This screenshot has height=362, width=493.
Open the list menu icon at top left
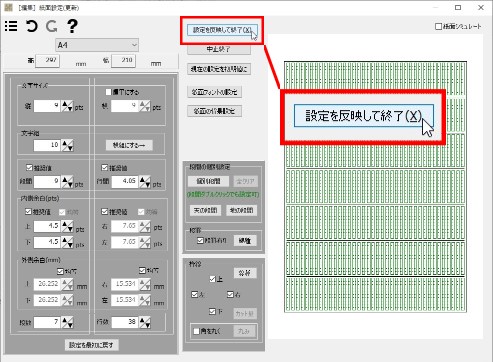[11, 26]
